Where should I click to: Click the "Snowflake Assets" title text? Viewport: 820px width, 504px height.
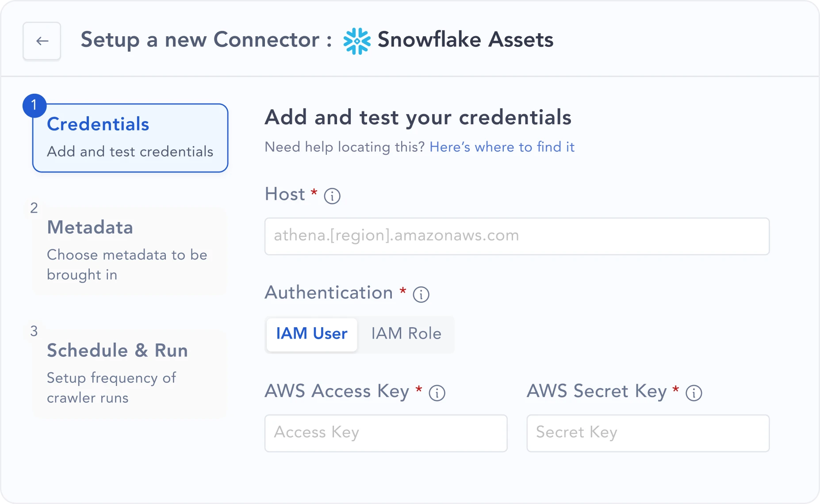(465, 40)
